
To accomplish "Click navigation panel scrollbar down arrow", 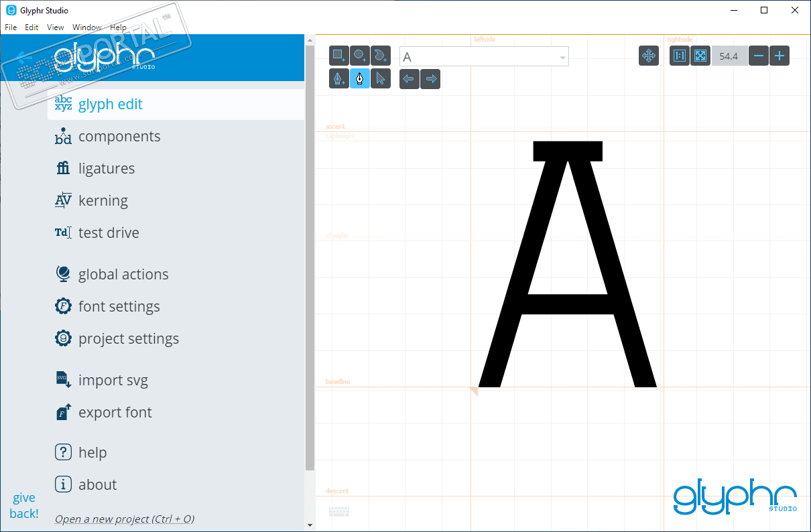I will pyautogui.click(x=310, y=525).
